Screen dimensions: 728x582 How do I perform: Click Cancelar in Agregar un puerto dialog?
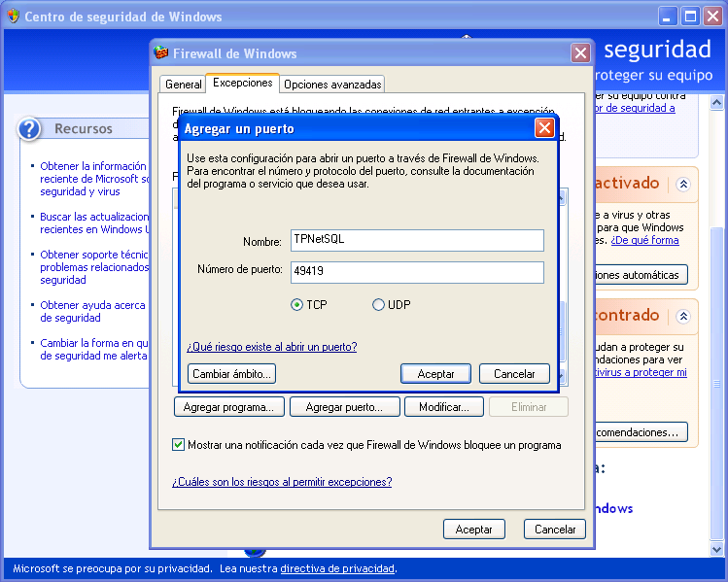[x=514, y=374]
